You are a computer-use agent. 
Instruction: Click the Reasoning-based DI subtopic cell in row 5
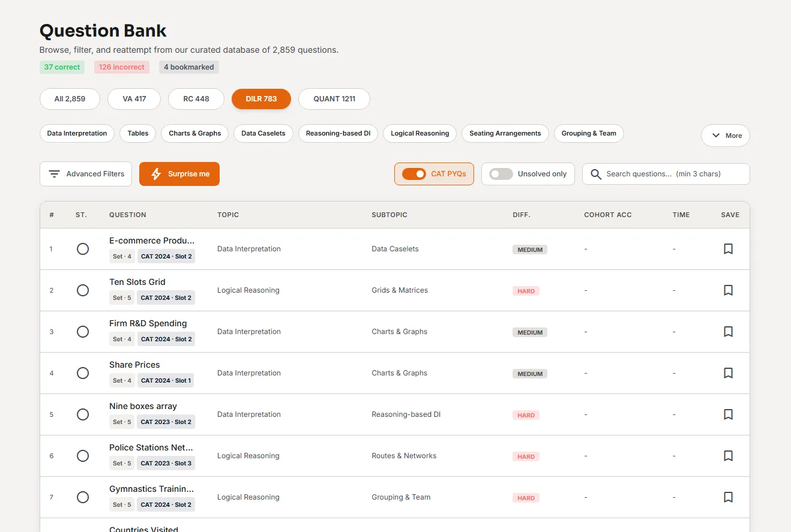click(x=406, y=414)
